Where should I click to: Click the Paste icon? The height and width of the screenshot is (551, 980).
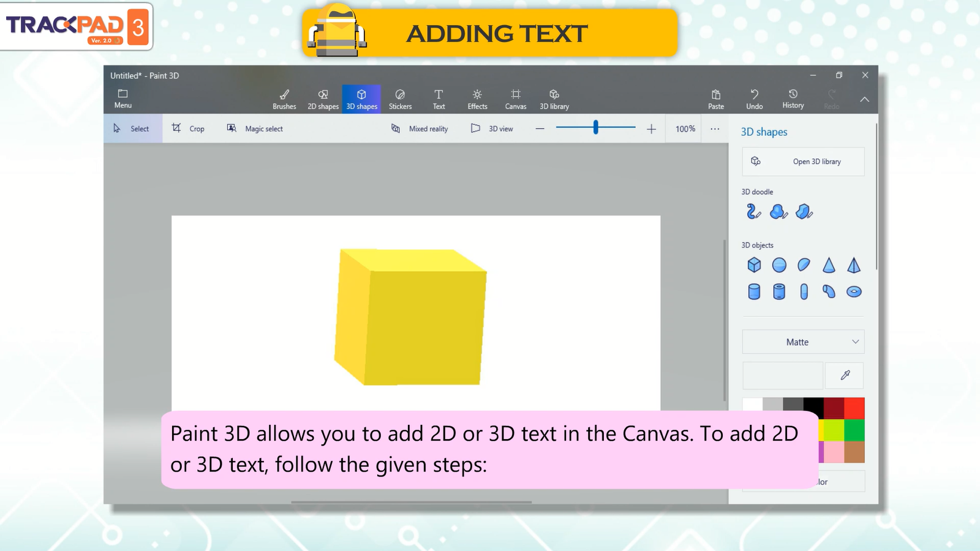(716, 99)
